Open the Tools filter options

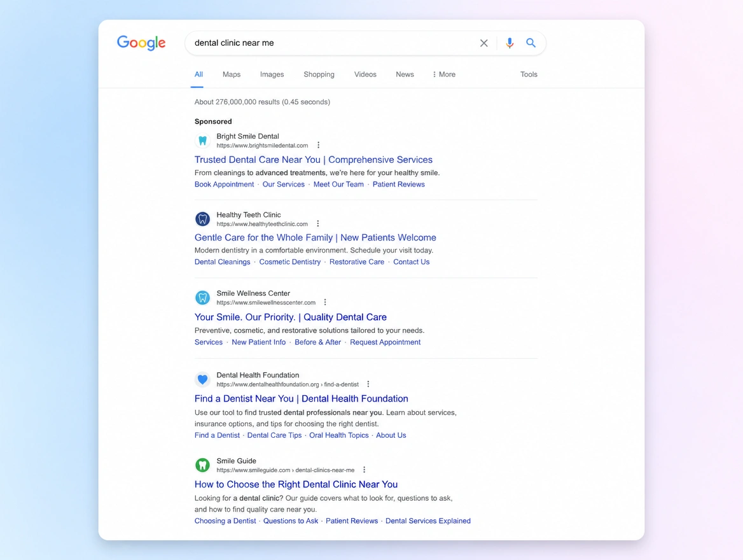529,74
